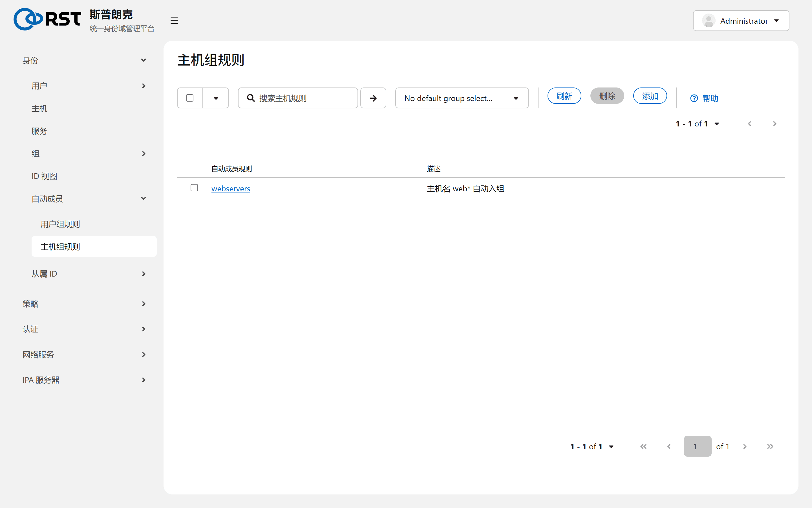Open ID 视图 in the sidebar
812x508 pixels.
click(44, 176)
